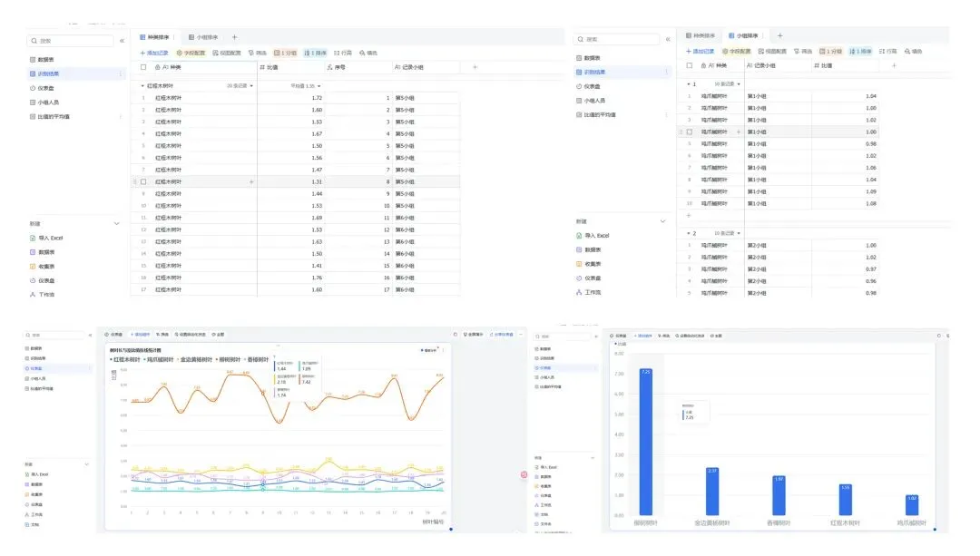Open 1 排序 sort in top-left toolbar
980x556 pixels.
pos(315,54)
